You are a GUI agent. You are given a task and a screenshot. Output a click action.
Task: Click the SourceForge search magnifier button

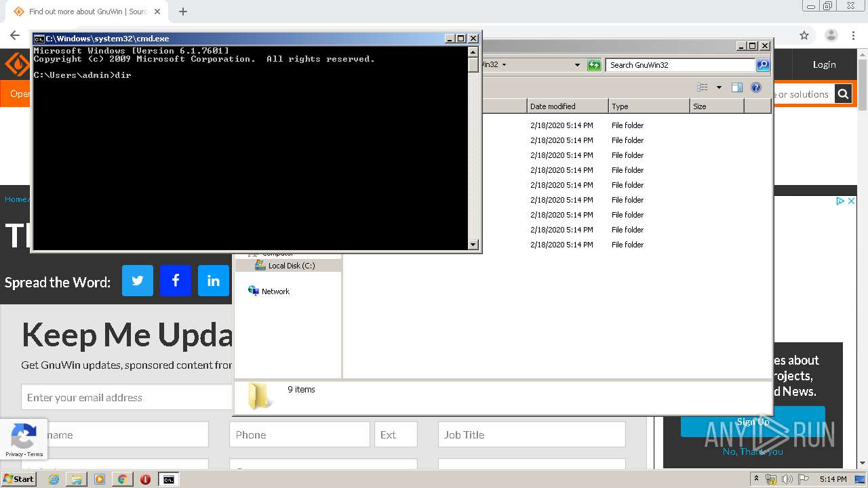coord(843,94)
